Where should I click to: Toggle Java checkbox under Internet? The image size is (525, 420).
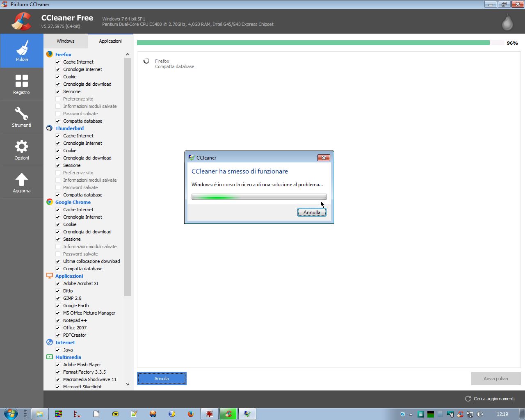pos(58,350)
